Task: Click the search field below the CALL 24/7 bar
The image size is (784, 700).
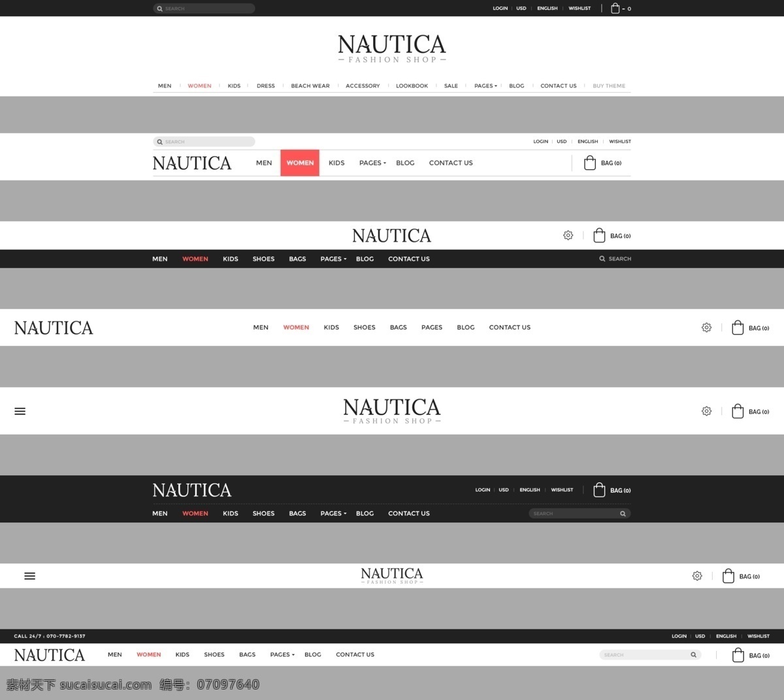Action: point(650,654)
